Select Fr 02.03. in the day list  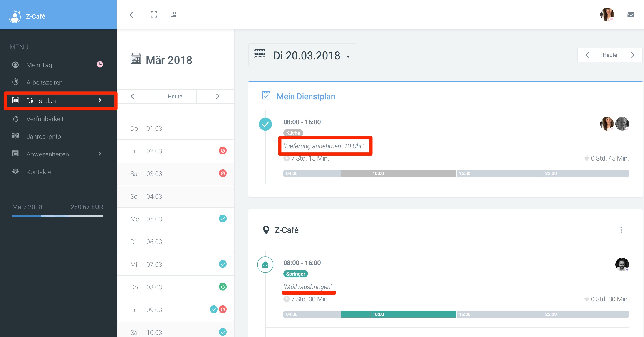click(x=176, y=151)
